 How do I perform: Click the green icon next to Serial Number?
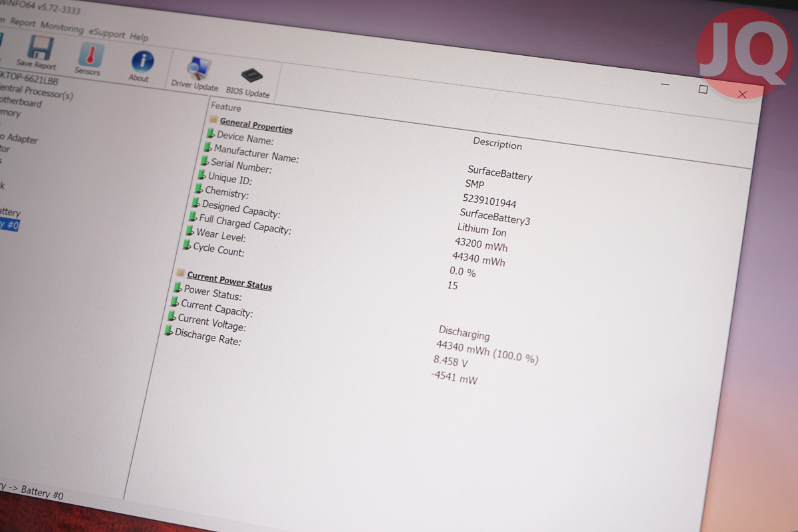pyautogui.click(x=205, y=160)
